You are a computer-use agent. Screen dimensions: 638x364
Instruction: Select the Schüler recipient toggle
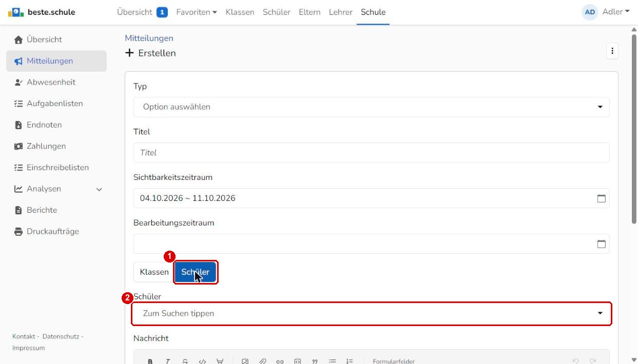click(195, 272)
